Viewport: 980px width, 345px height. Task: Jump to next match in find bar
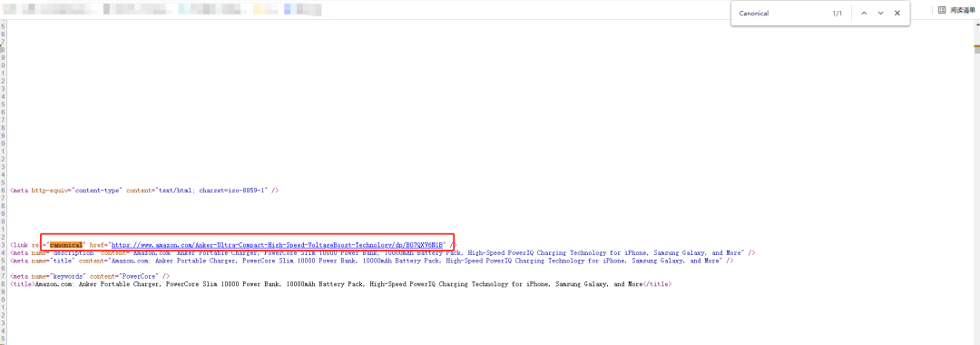[x=880, y=13]
